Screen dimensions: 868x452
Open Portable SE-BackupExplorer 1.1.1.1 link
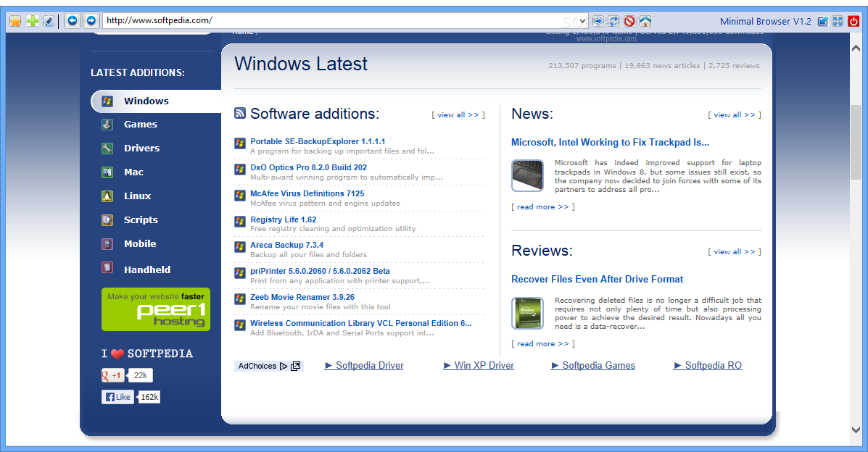point(318,142)
